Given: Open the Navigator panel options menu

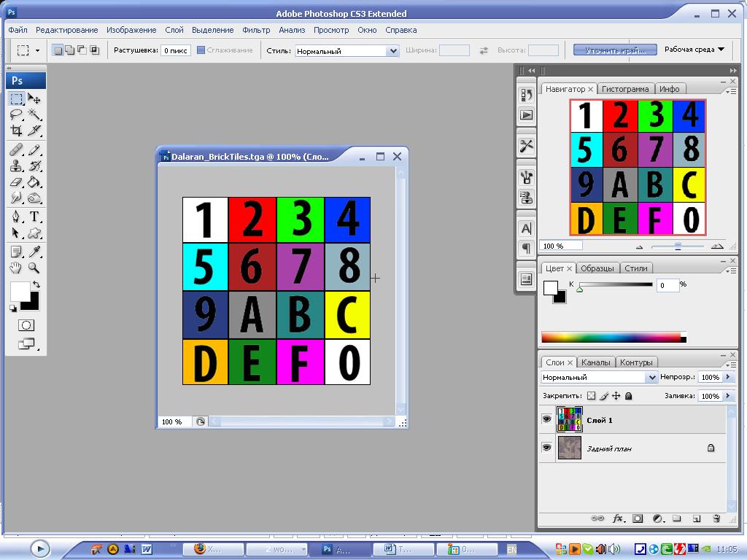Looking at the screenshot, I should click(731, 91).
